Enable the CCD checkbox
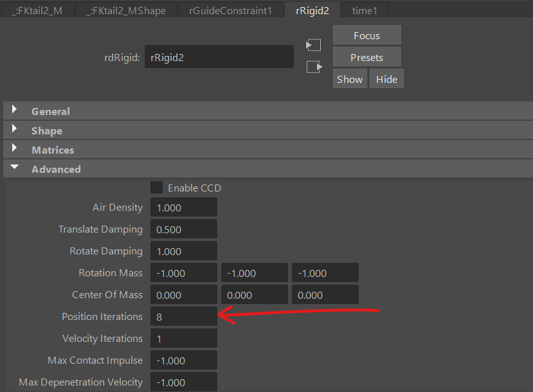Image resolution: width=533 pixels, height=392 pixels. tap(156, 188)
